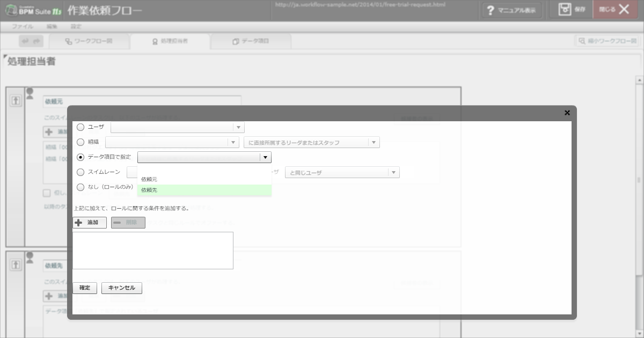
Task: Switch to the データ項目 tab
Action: pos(251,41)
